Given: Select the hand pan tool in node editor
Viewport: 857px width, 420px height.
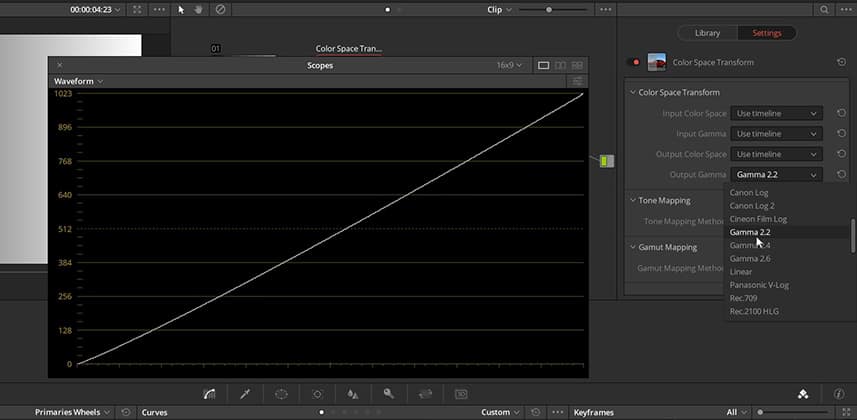Looking at the screenshot, I should pos(198,10).
